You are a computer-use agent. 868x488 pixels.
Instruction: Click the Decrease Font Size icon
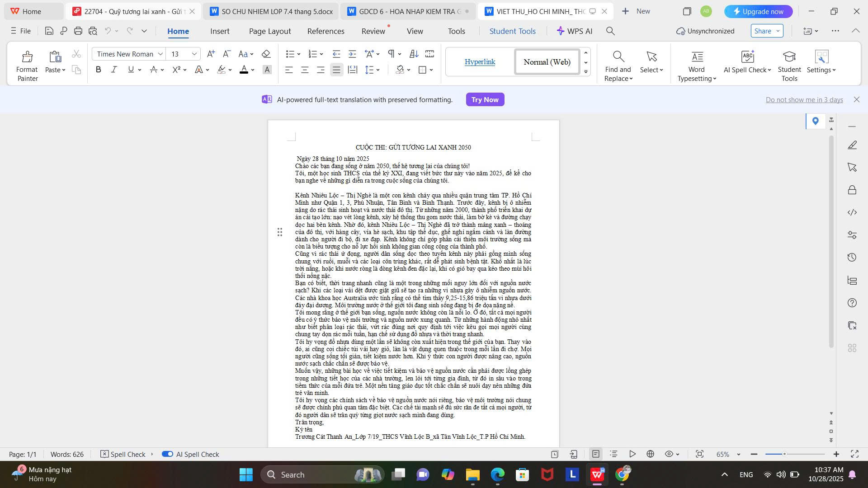(227, 54)
